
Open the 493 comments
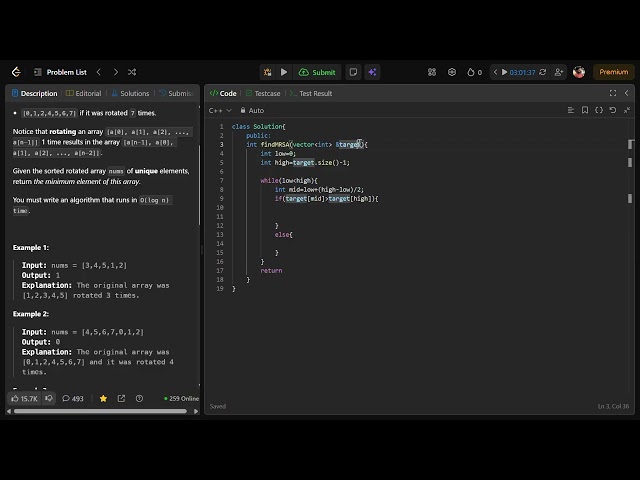[73, 398]
